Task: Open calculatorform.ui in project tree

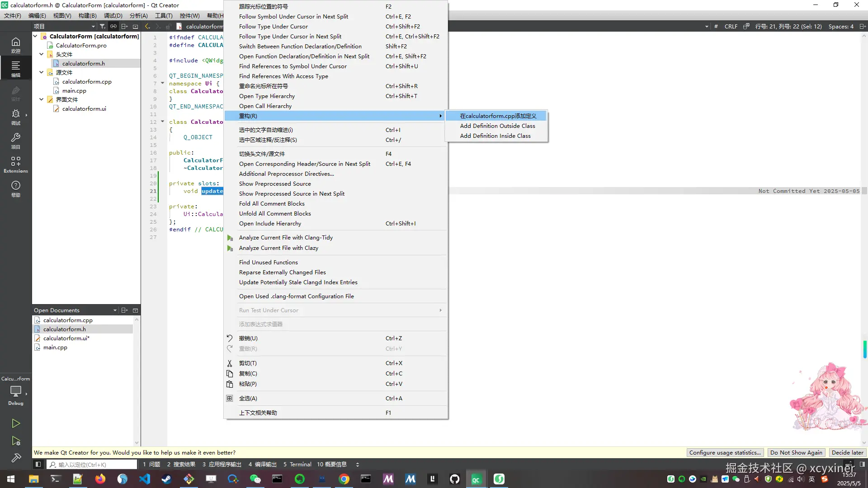Action: (x=84, y=108)
